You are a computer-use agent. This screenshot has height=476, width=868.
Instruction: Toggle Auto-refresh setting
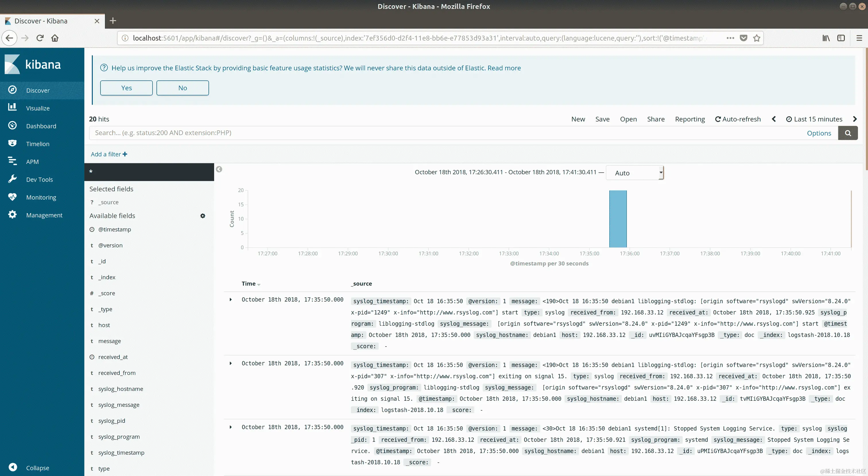[x=738, y=119]
